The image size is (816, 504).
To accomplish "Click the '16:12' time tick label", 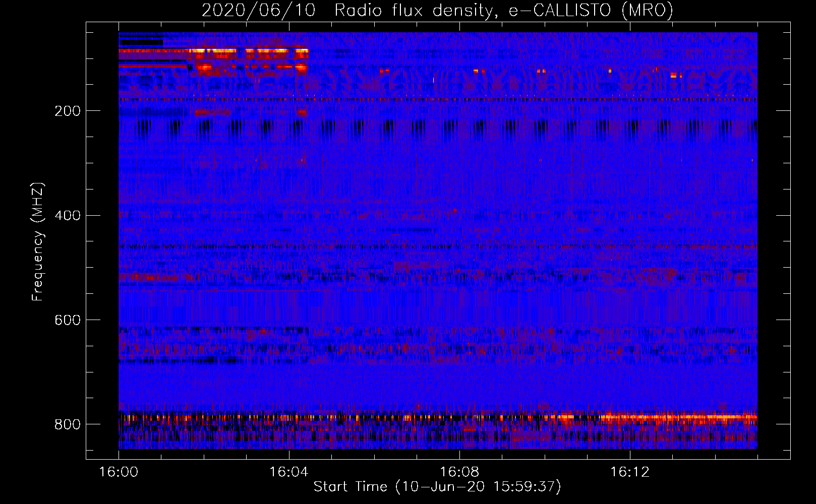I will point(630,472).
